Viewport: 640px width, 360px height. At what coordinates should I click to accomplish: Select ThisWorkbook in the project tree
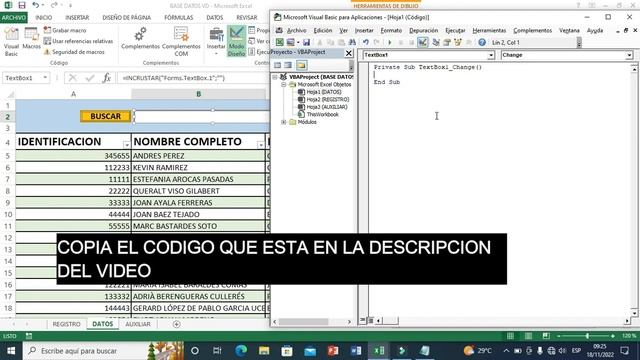tap(322, 114)
